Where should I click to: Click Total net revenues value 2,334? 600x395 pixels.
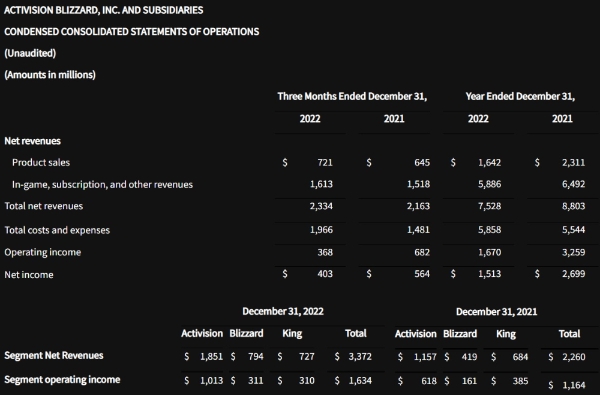pyautogui.click(x=321, y=206)
